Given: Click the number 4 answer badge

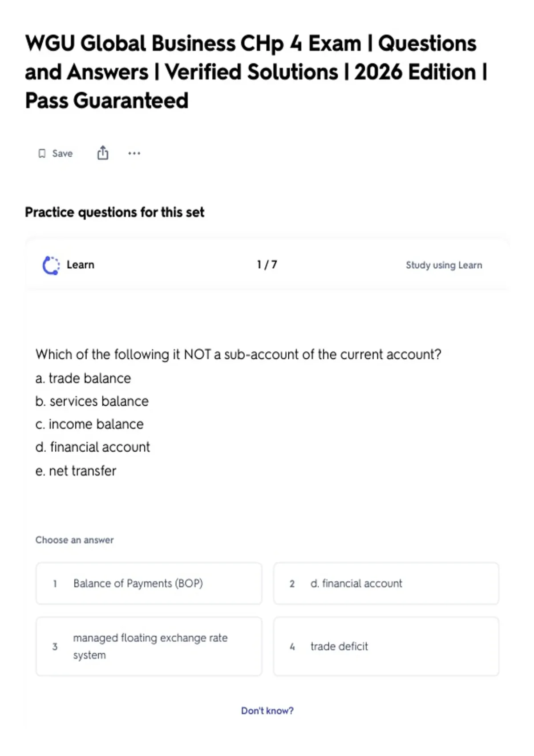Looking at the screenshot, I should click(x=292, y=647).
